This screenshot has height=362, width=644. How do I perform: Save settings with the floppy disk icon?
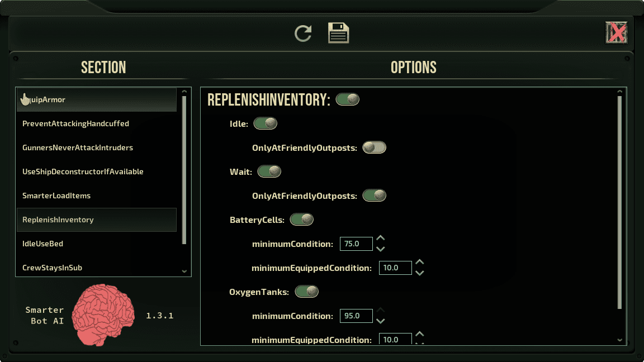pyautogui.click(x=338, y=33)
